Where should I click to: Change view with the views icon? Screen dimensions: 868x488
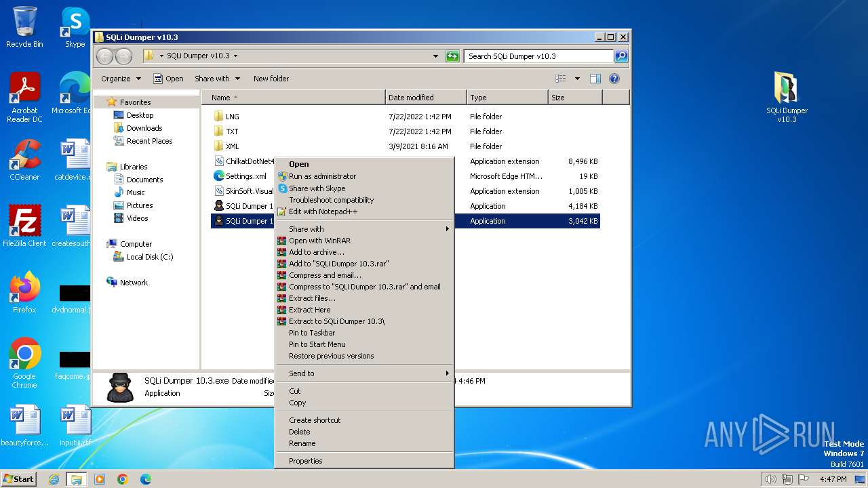tap(561, 79)
